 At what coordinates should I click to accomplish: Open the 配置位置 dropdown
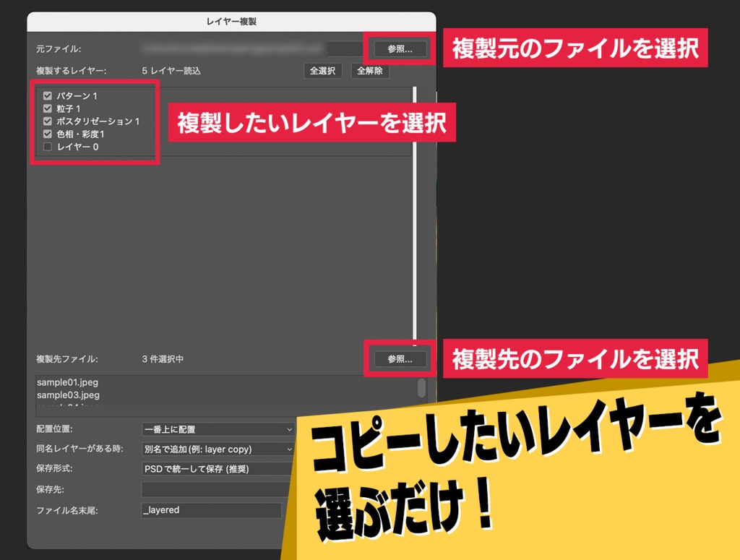[218, 429]
